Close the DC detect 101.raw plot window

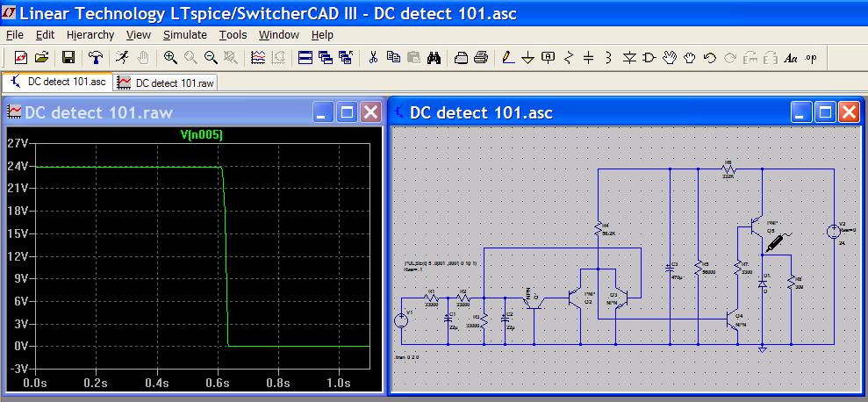[x=370, y=113]
